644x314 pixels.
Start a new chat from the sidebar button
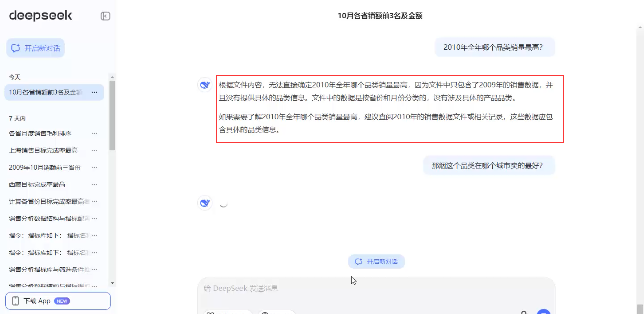click(36, 48)
